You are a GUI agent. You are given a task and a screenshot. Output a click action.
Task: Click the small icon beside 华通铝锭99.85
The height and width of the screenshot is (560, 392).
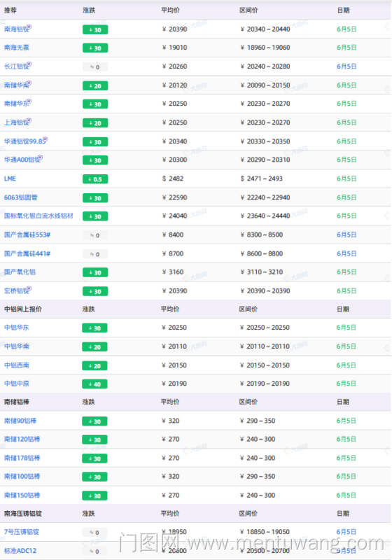[45, 139]
